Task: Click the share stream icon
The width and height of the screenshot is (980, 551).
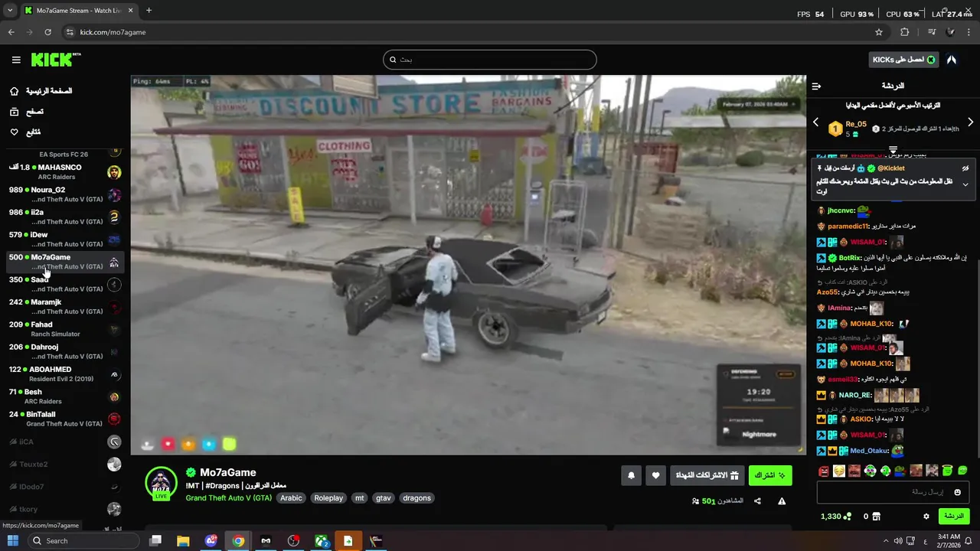Action: click(x=757, y=501)
